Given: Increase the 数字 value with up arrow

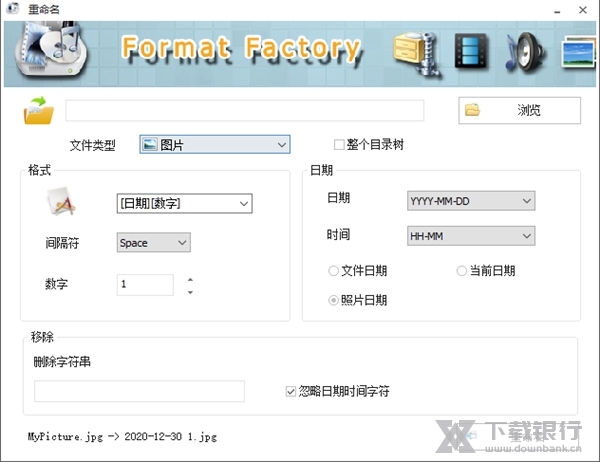Looking at the screenshot, I should (x=190, y=280).
